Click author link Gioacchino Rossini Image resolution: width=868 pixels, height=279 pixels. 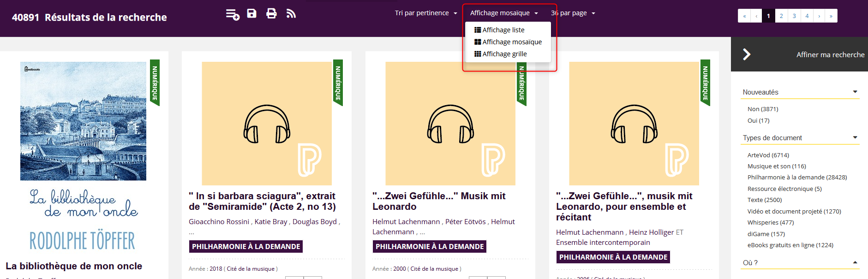pos(219,222)
